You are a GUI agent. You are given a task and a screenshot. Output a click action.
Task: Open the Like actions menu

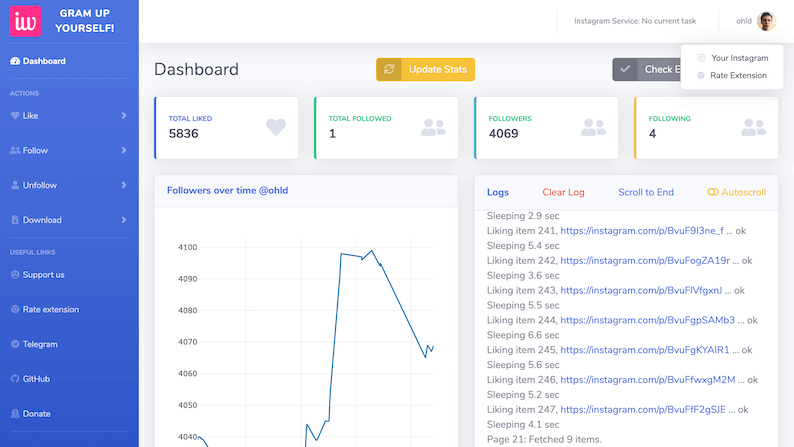[69, 115]
